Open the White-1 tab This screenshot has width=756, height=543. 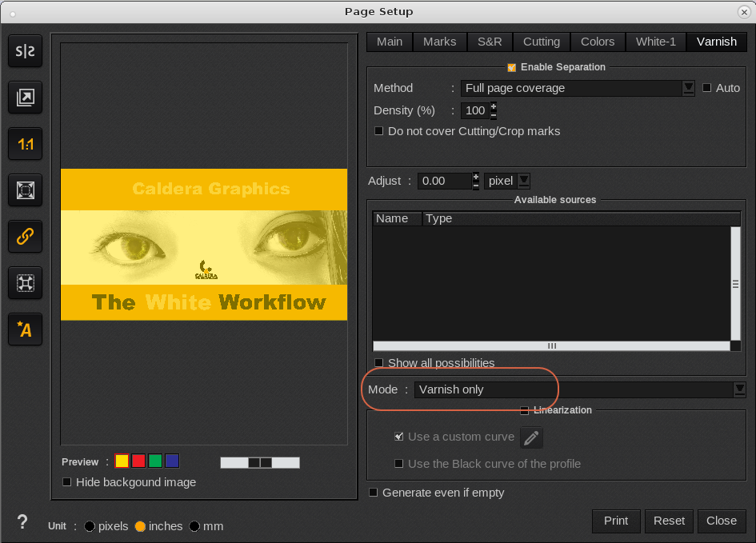pos(655,42)
